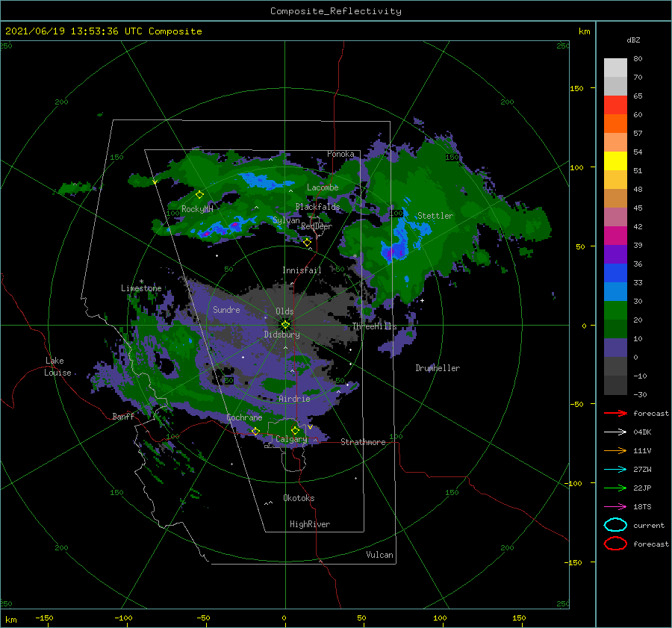Click the 04DK legend label

point(642,432)
